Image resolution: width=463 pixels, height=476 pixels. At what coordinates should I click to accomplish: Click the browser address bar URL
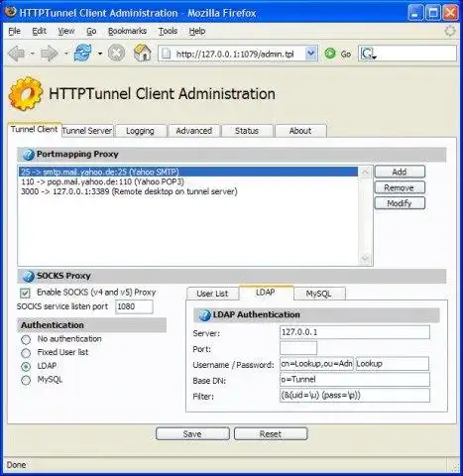point(235,54)
